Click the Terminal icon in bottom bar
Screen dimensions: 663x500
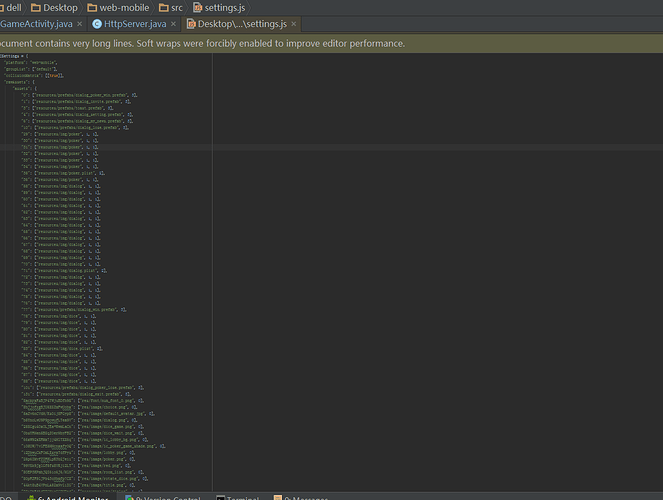tap(220, 498)
